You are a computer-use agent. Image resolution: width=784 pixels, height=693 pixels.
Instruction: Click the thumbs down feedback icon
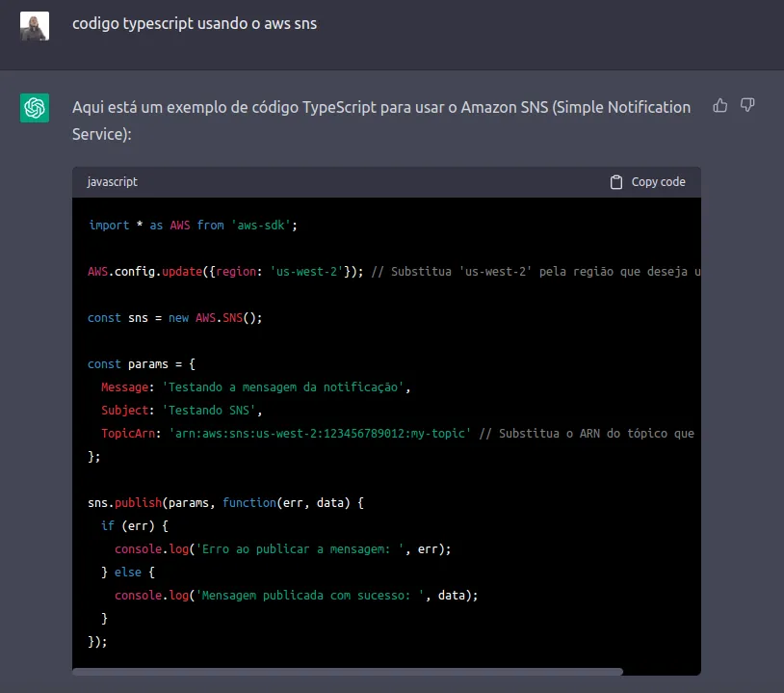(x=747, y=106)
